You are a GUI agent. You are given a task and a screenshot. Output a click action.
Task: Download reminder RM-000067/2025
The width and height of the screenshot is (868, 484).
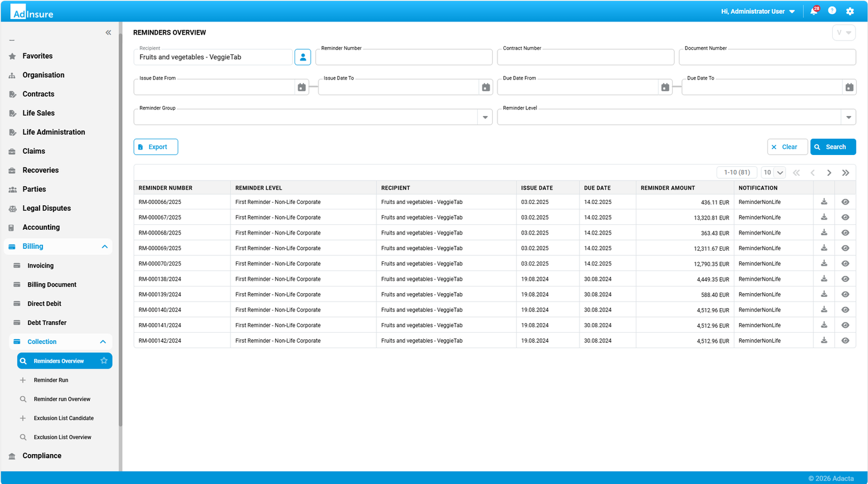(824, 217)
